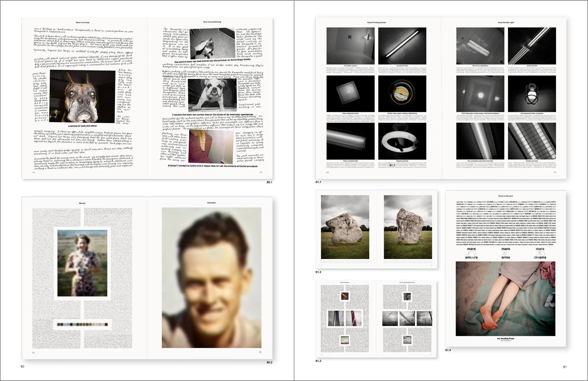The image size is (588, 381).
Task: Click the 'Microwave chandeliers' caption
Action: click(x=480, y=66)
